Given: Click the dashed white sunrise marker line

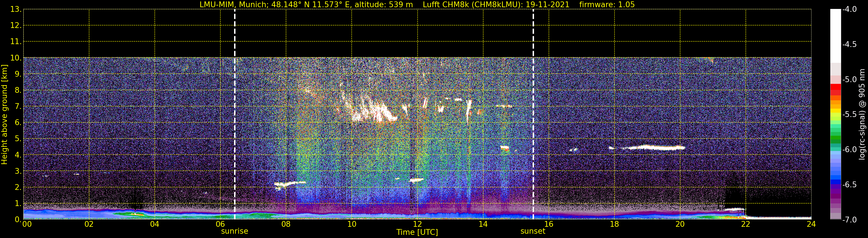Looking at the screenshot, I should [235, 114].
